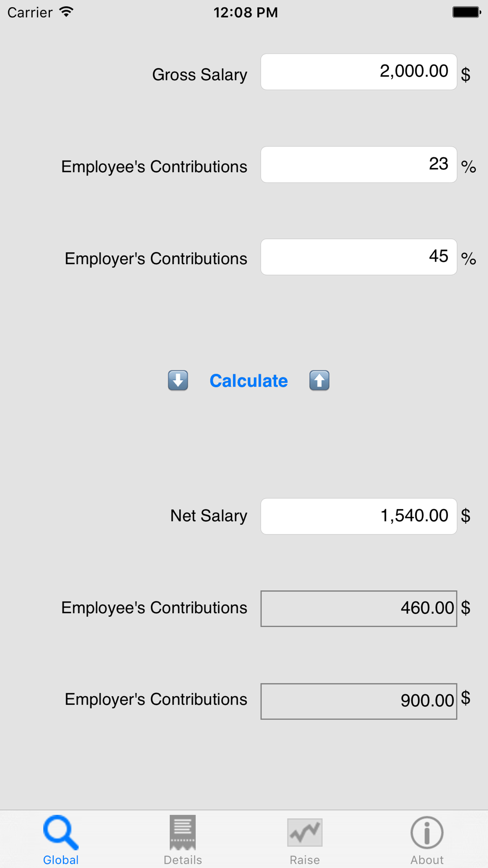This screenshot has width=488, height=868.
Task: Edit the Net Salary field
Action: tap(359, 516)
